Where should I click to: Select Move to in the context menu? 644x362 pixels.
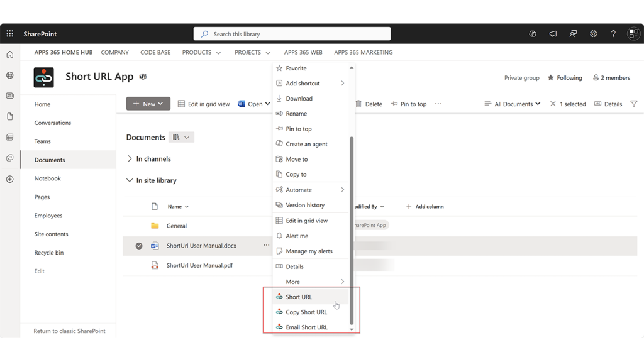point(311,159)
